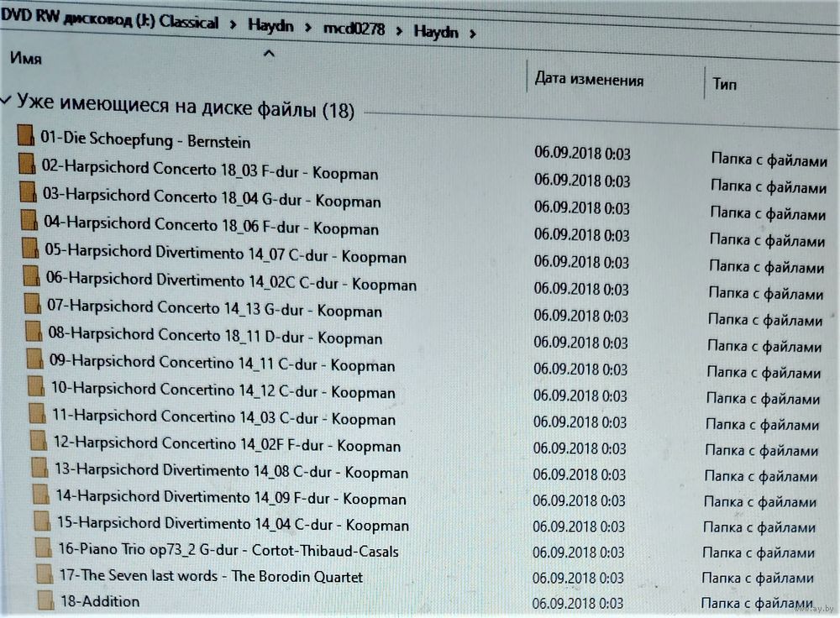Navigate to mcd0278 breadcrumb segment

pos(354,29)
